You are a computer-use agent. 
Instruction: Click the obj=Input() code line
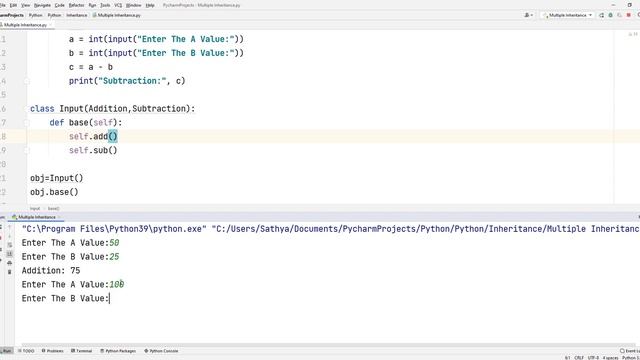[56, 178]
